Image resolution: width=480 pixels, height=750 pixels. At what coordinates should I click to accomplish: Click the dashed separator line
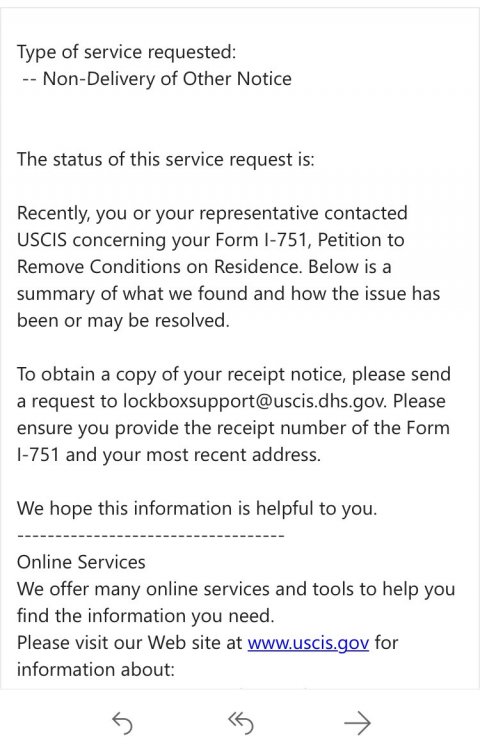click(x=151, y=535)
